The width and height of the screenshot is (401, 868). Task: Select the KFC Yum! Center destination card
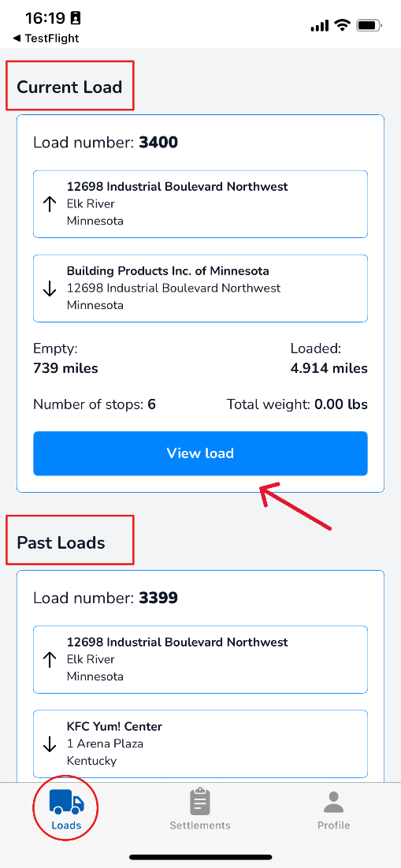[x=200, y=743]
